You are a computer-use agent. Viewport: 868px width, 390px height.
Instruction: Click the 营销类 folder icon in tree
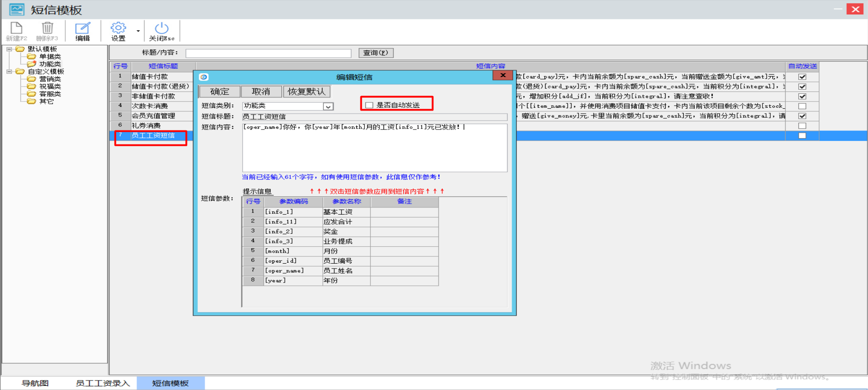pos(31,79)
